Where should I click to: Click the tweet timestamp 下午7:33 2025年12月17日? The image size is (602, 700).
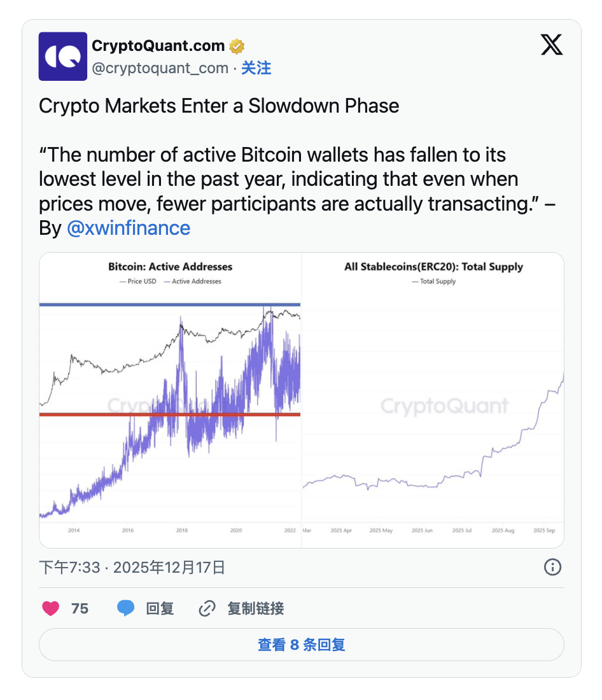click(x=132, y=567)
